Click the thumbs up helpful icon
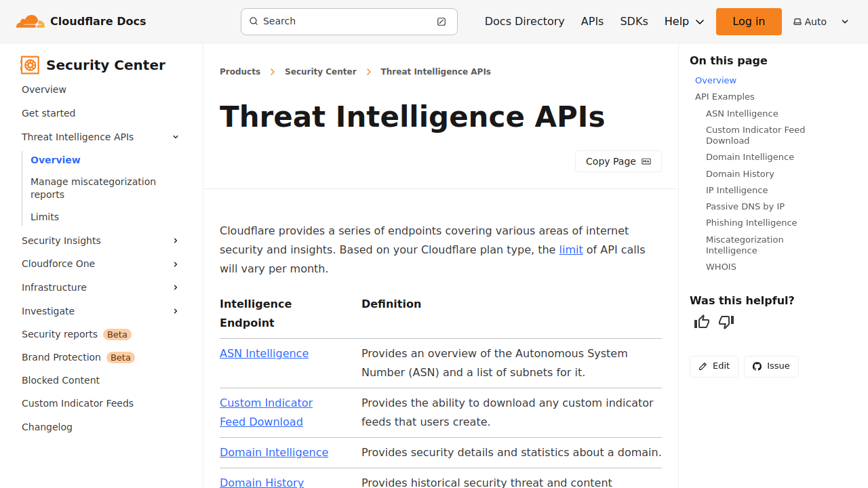 702,322
